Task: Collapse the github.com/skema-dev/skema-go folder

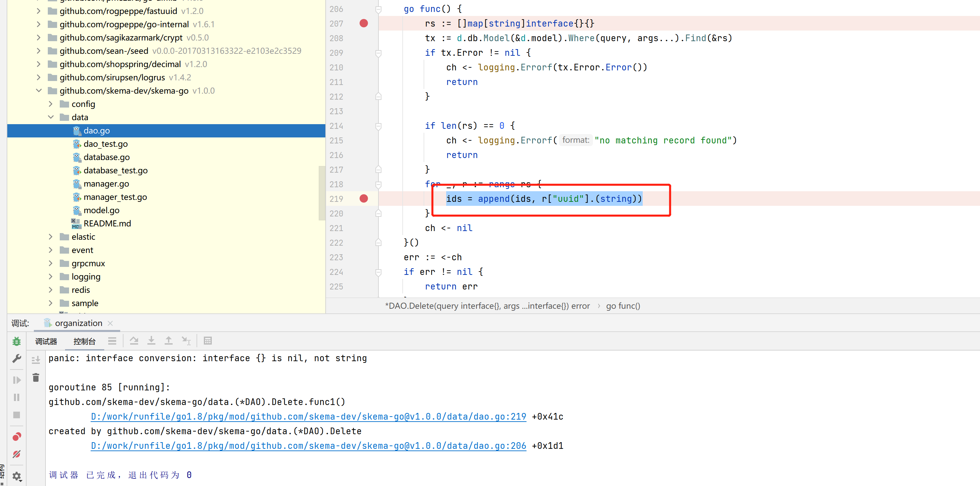Action: (39, 91)
